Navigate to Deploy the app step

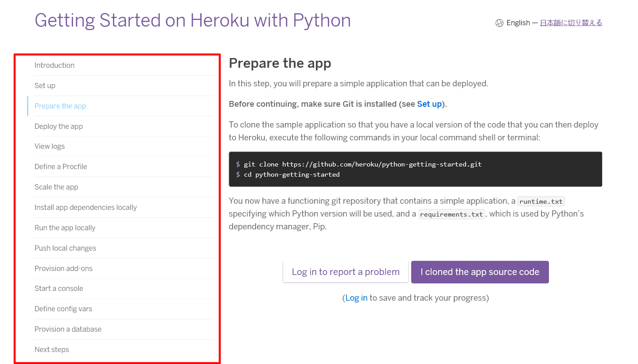point(58,126)
